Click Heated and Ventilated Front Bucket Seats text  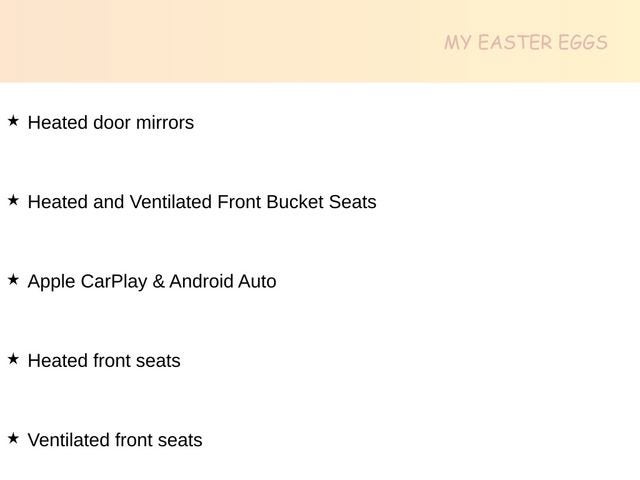pyautogui.click(x=201, y=202)
